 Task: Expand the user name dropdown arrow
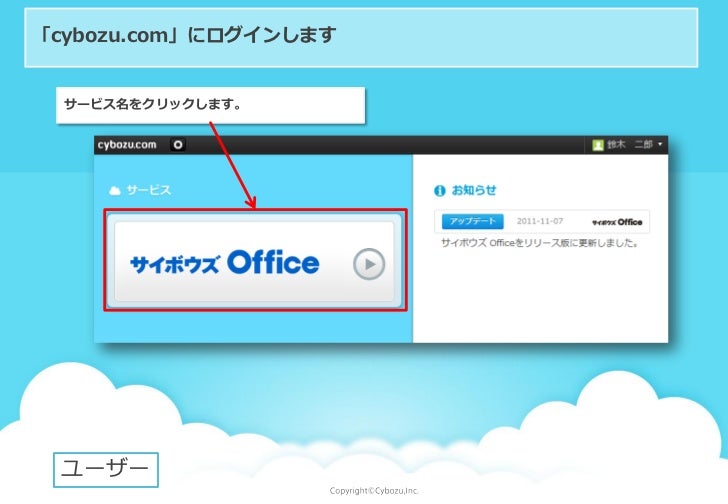click(660, 144)
